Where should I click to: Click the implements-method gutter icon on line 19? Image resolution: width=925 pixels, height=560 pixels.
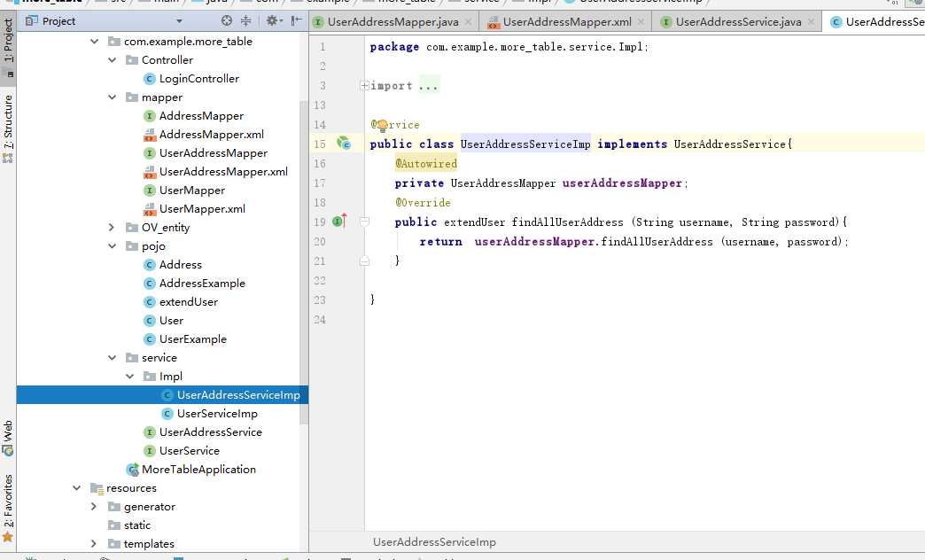click(x=339, y=221)
